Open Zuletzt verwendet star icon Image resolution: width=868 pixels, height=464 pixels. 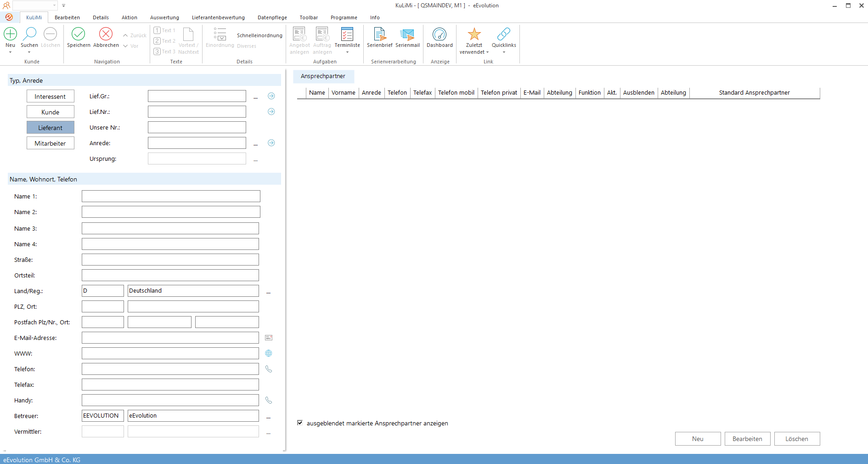(474, 34)
